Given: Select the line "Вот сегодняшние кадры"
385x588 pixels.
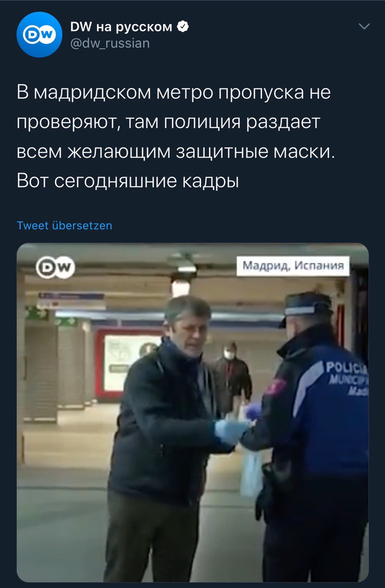Looking at the screenshot, I should [x=128, y=181].
